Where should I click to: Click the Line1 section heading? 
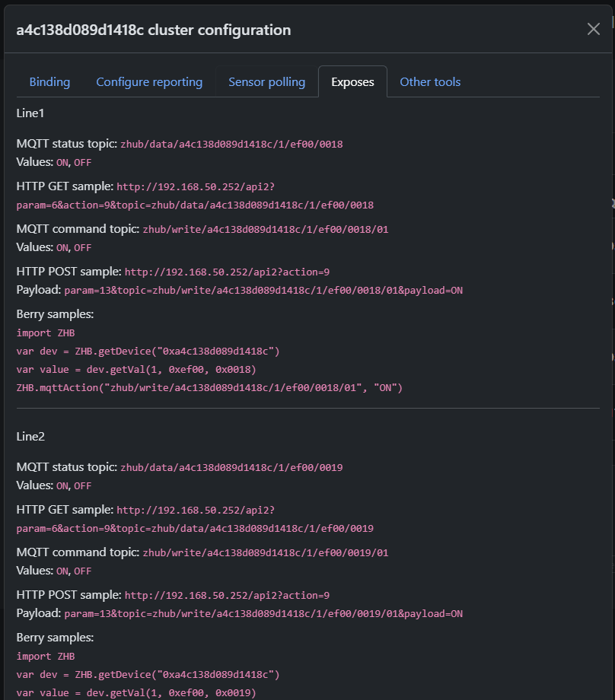(30, 113)
